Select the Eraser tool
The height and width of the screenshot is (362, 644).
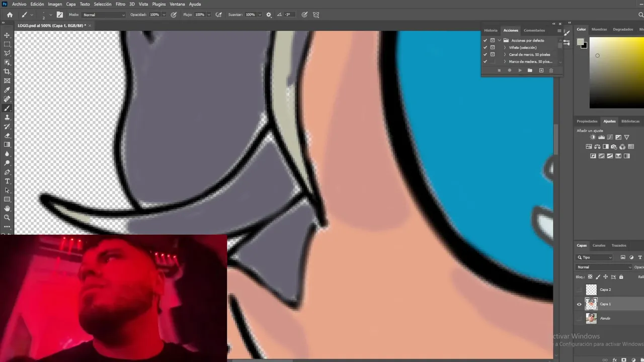[x=7, y=135]
